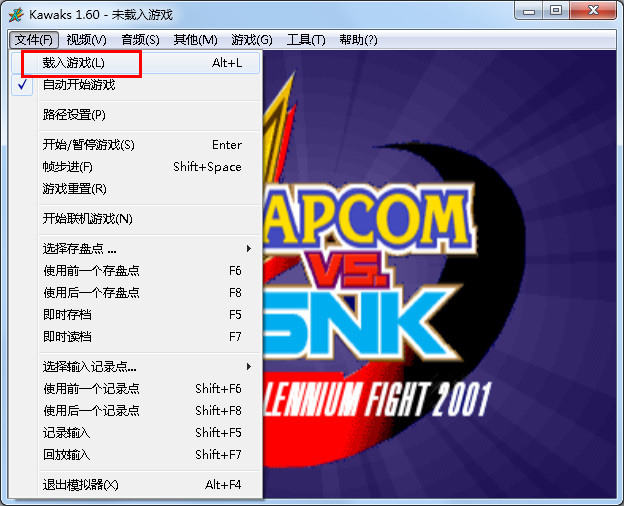
Task: Open the 帮助(?) menu
Action: [x=358, y=40]
